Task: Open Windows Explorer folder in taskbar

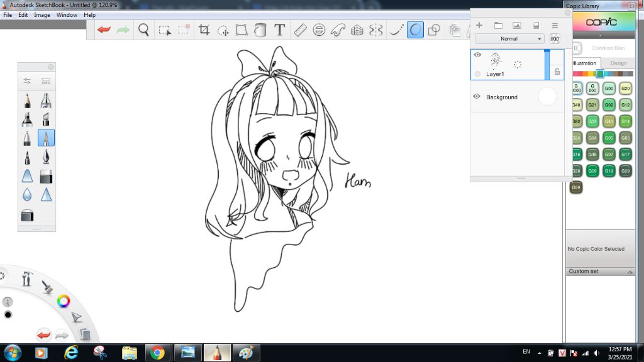Action: click(x=130, y=353)
